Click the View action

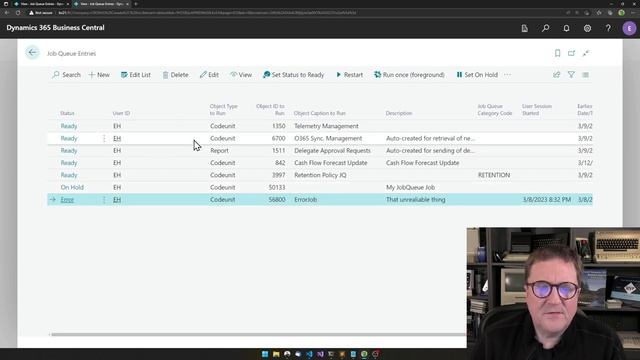(241, 75)
